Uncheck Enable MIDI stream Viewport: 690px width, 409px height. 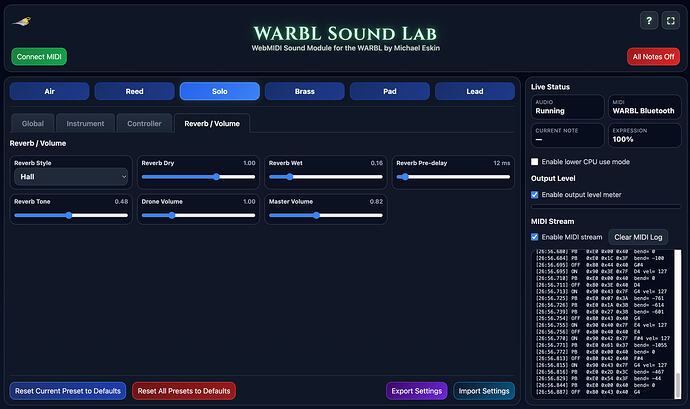click(x=535, y=237)
